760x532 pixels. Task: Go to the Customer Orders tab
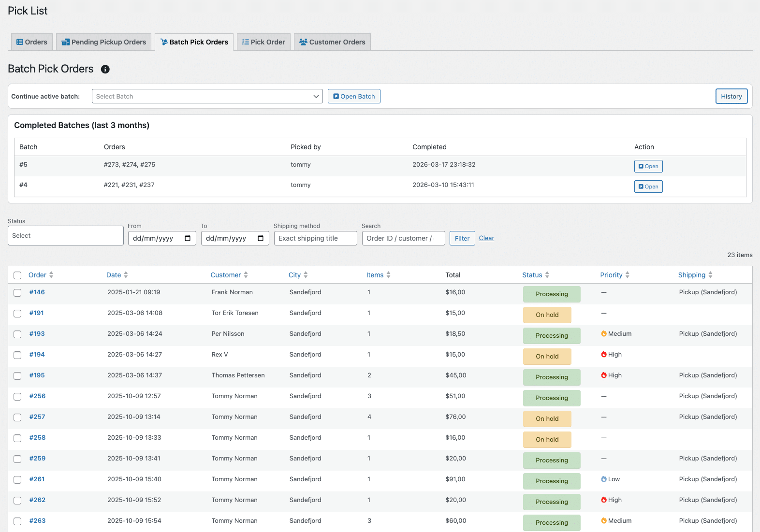pyautogui.click(x=332, y=42)
